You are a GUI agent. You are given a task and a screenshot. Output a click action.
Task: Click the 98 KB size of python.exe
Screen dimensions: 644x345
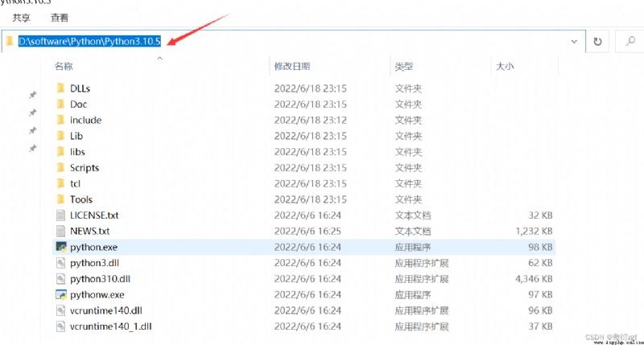[540, 247]
